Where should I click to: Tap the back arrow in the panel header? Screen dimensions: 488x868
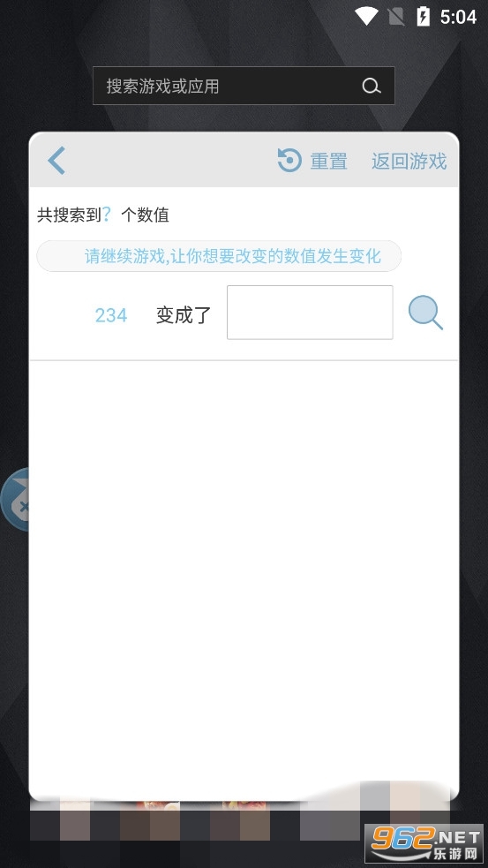coord(56,161)
